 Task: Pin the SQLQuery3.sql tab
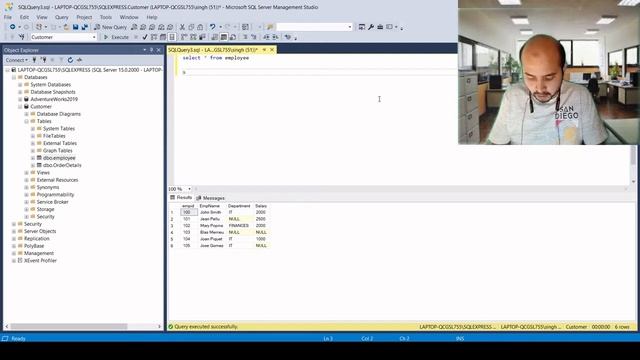click(x=264, y=50)
